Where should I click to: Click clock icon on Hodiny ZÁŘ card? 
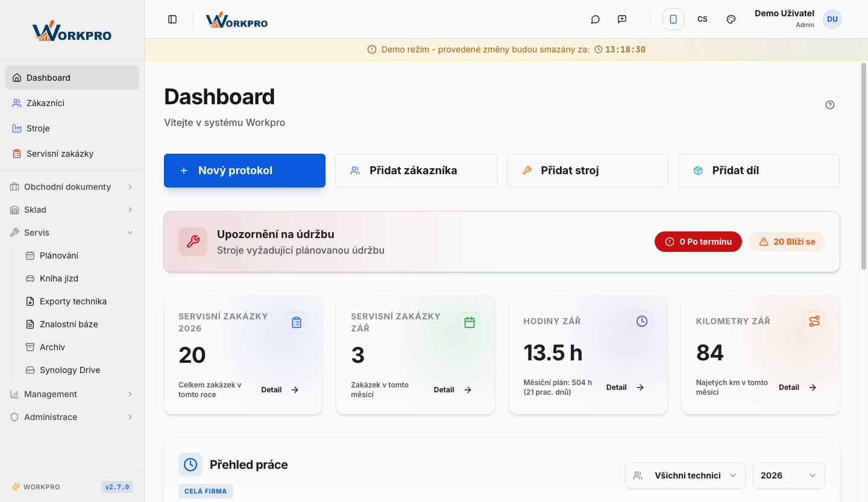tap(642, 321)
